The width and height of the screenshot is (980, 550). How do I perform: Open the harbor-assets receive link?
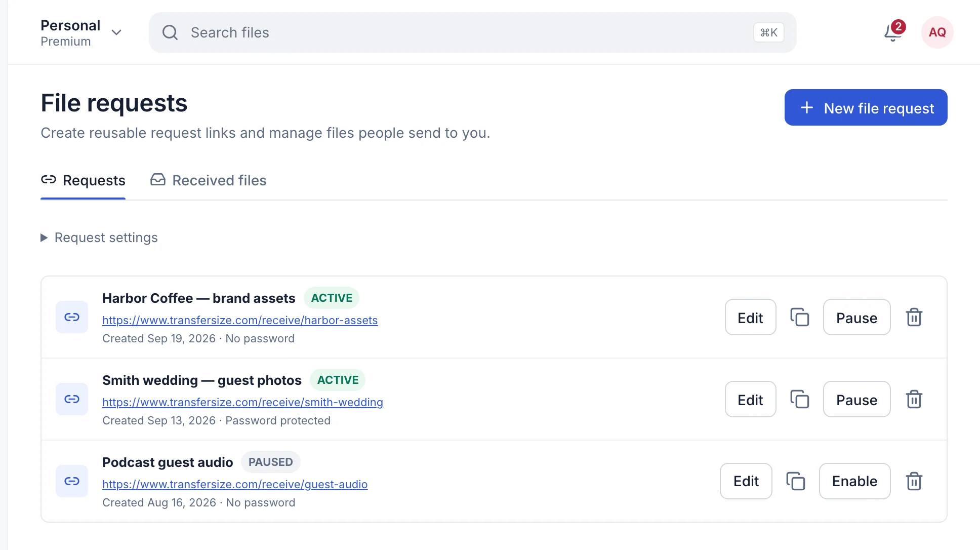point(240,320)
